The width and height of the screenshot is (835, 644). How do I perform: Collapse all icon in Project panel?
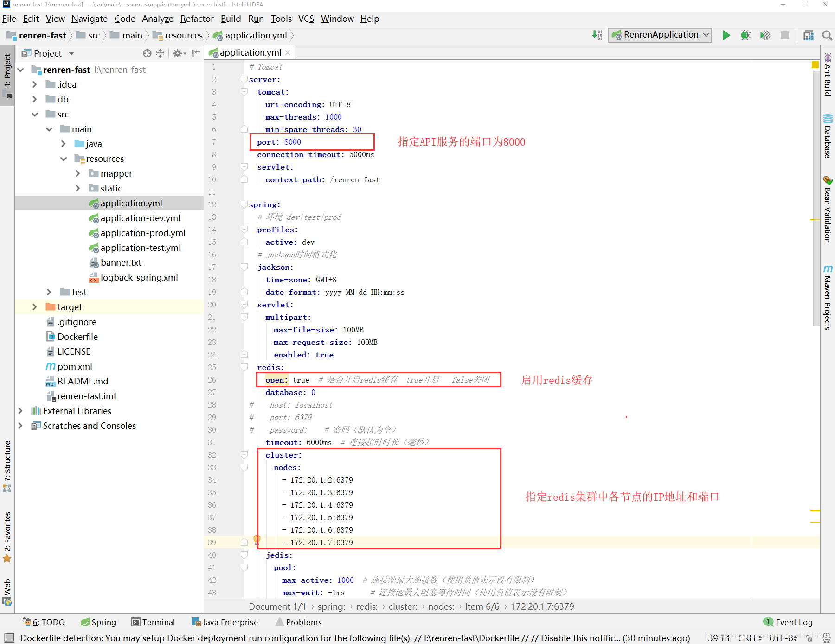point(160,53)
